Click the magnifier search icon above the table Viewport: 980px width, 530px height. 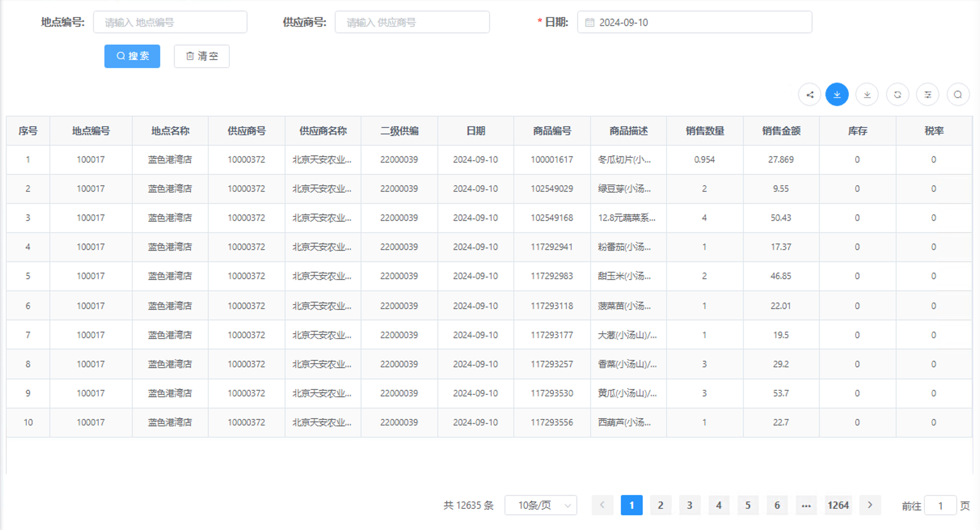tap(958, 94)
